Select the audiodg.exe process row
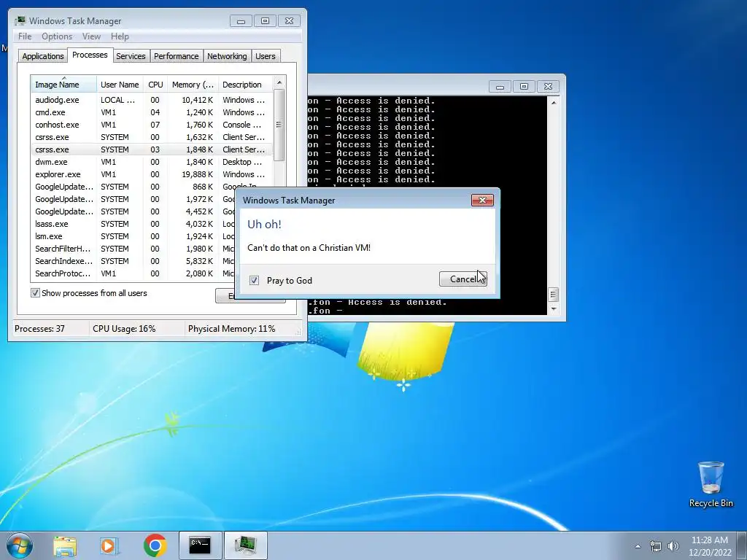The image size is (747, 560). tap(152, 100)
